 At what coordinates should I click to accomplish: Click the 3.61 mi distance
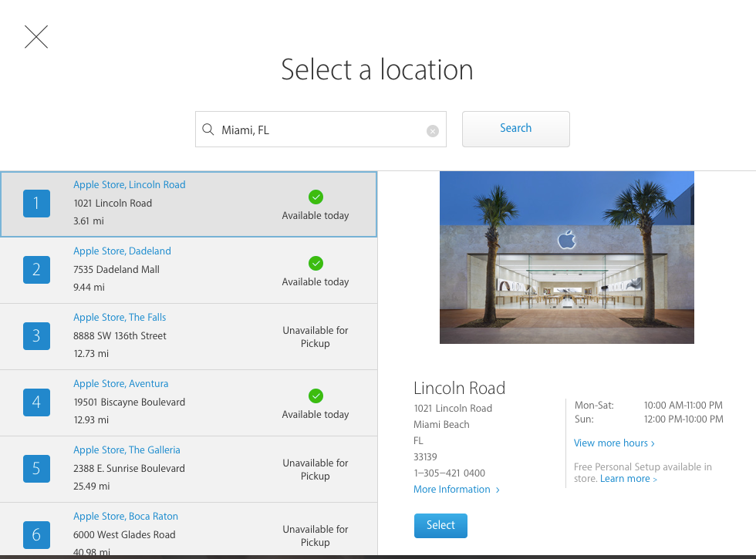tap(88, 221)
